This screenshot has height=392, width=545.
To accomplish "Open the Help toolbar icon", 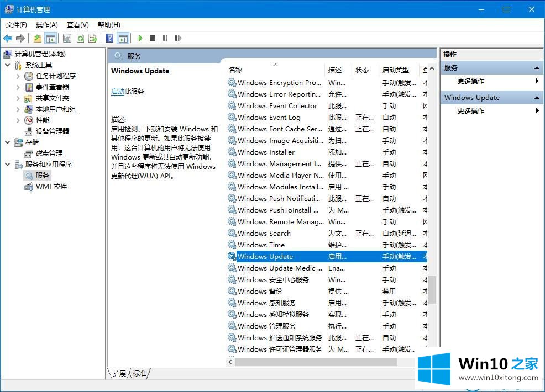I will pyautogui.click(x=110, y=38).
